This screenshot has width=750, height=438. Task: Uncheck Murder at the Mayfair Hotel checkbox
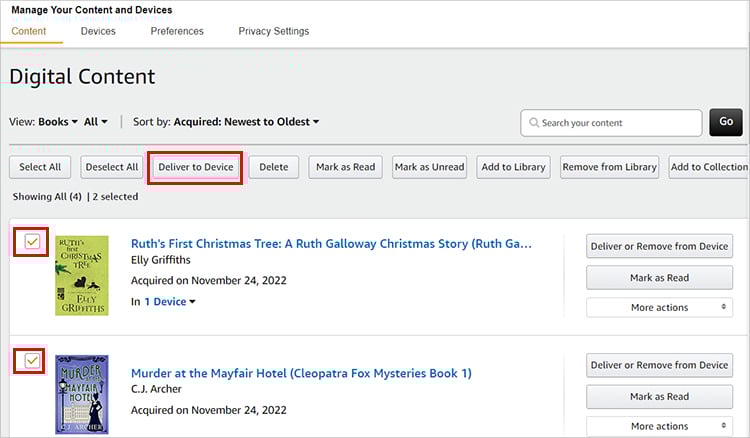[x=32, y=360]
